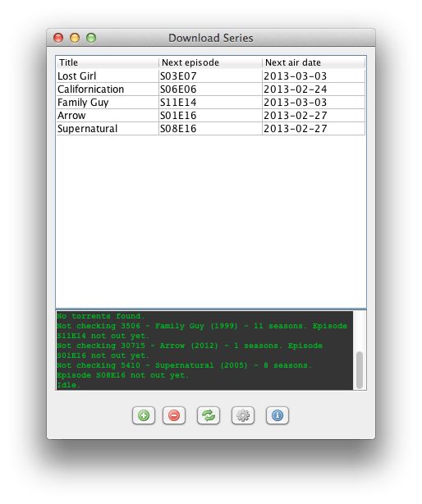Click the log panel scrollbar thumb
This screenshot has width=422, height=504.
(x=360, y=370)
